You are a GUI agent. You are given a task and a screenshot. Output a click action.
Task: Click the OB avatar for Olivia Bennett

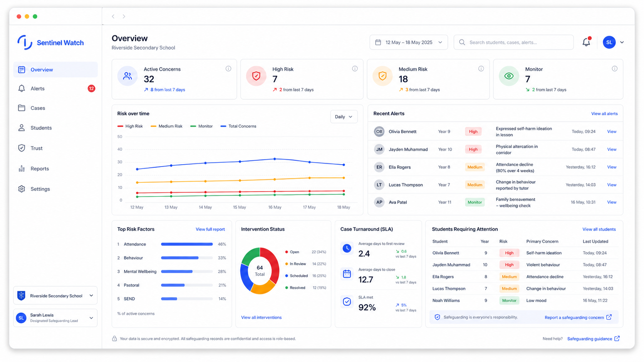coord(379,132)
